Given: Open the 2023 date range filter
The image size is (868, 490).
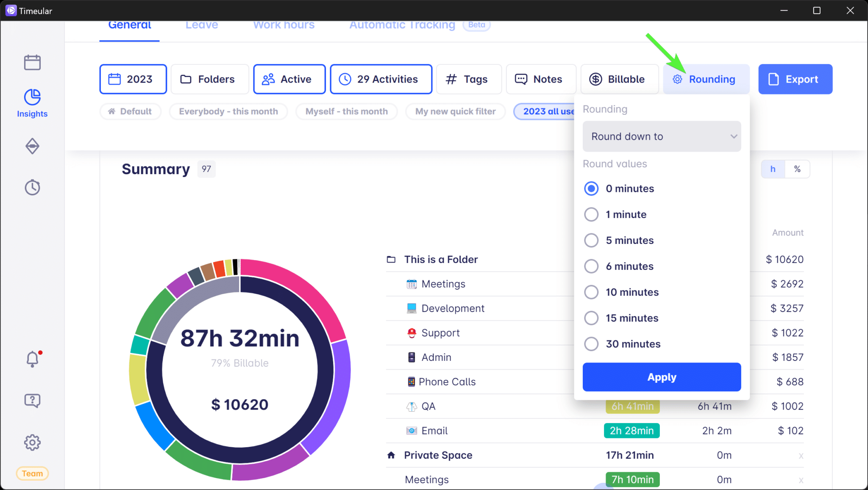Looking at the screenshot, I should pyautogui.click(x=133, y=79).
